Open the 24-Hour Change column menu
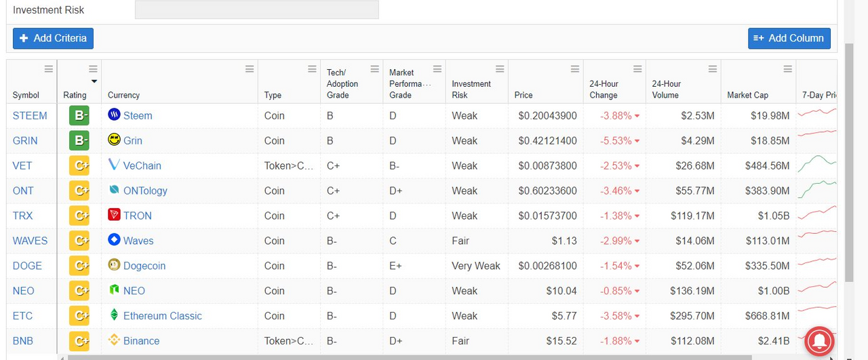 (637, 69)
